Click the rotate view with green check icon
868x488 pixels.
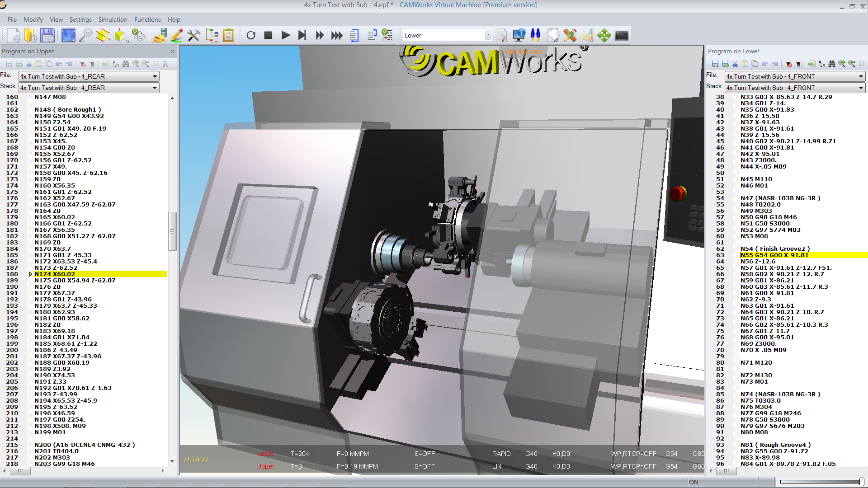[x=138, y=35]
